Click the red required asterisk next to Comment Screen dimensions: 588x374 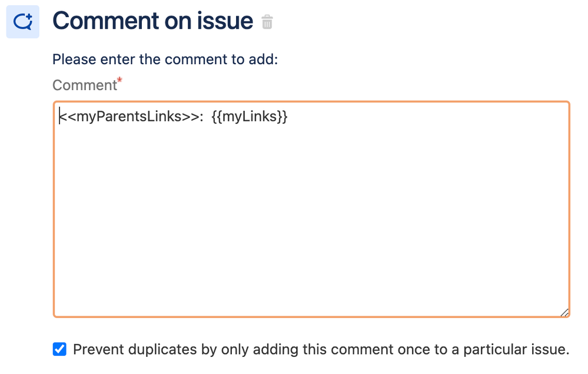tap(119, 80)
